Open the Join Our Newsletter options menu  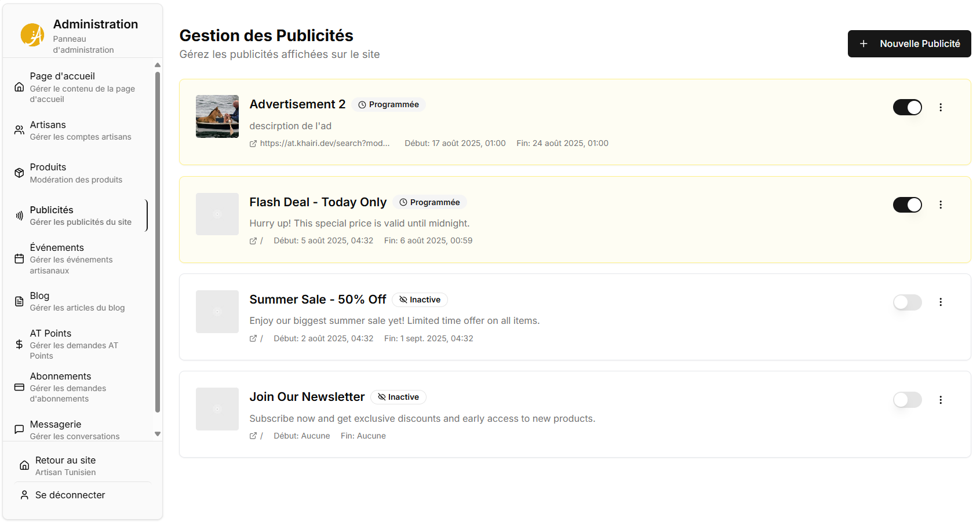click(x=941, y=400)
